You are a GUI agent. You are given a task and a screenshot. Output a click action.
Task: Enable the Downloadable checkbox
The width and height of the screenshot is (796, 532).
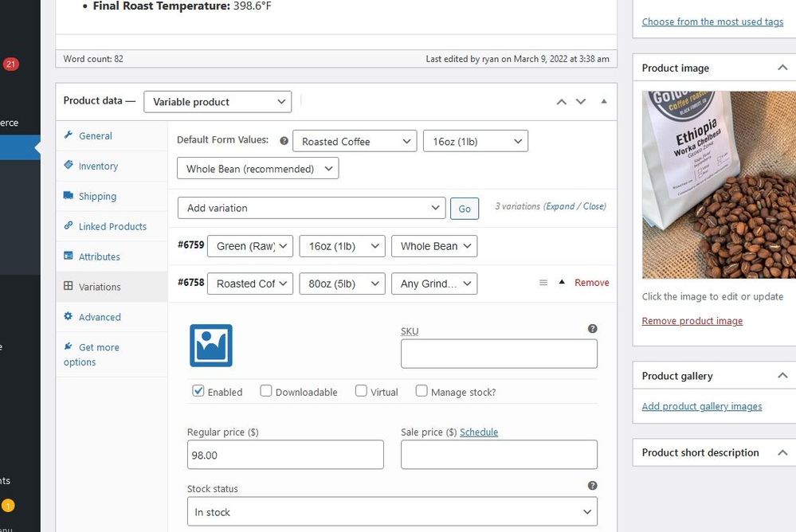[266, 391]
